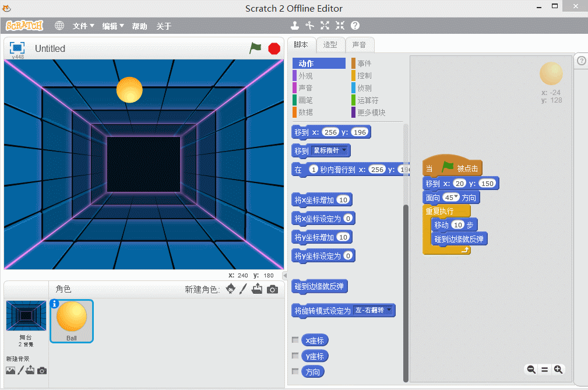The image size is (588, 390).
Task: Choose a new backdrop from the library
Action: point(10,371)
